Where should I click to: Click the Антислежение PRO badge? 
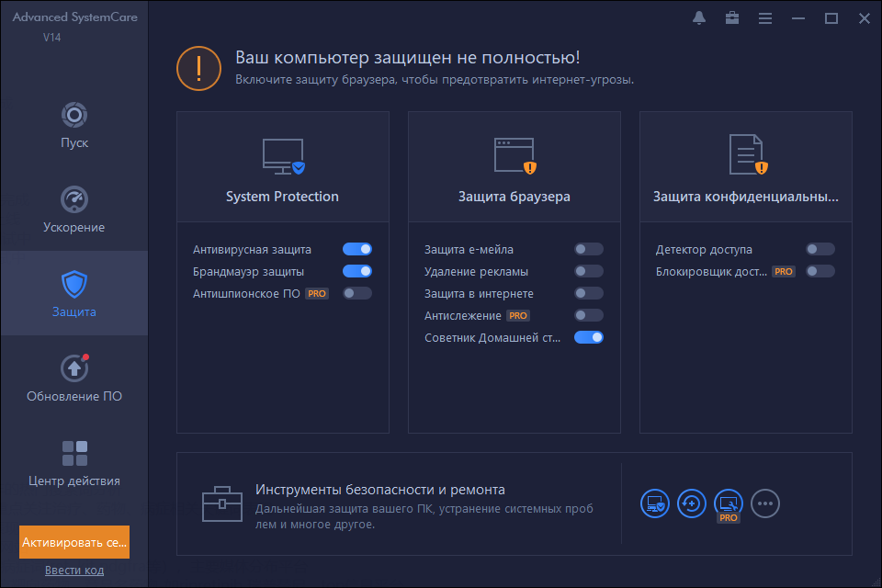[518, 316]
